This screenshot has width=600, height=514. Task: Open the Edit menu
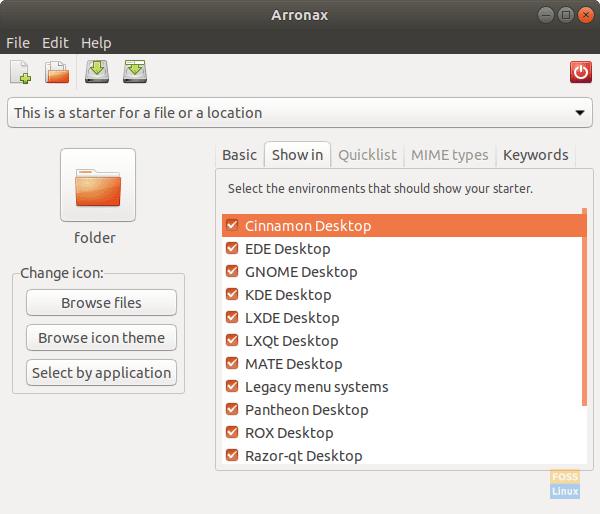(x=55, y=43)
